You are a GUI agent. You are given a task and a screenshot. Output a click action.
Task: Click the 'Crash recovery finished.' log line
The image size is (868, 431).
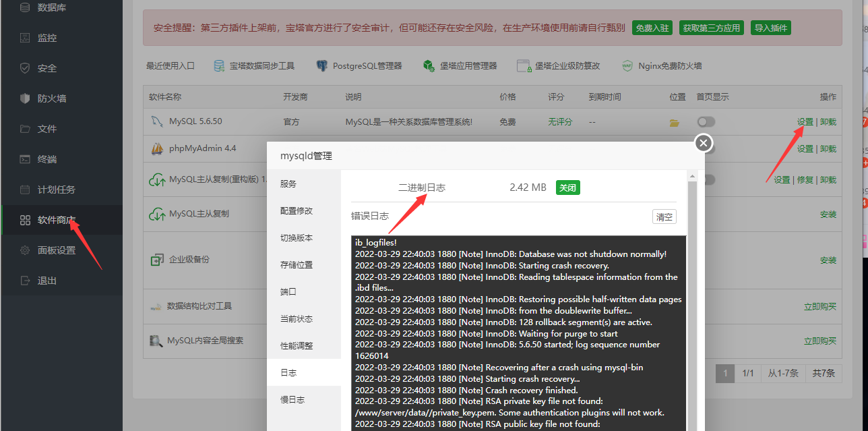466,391
